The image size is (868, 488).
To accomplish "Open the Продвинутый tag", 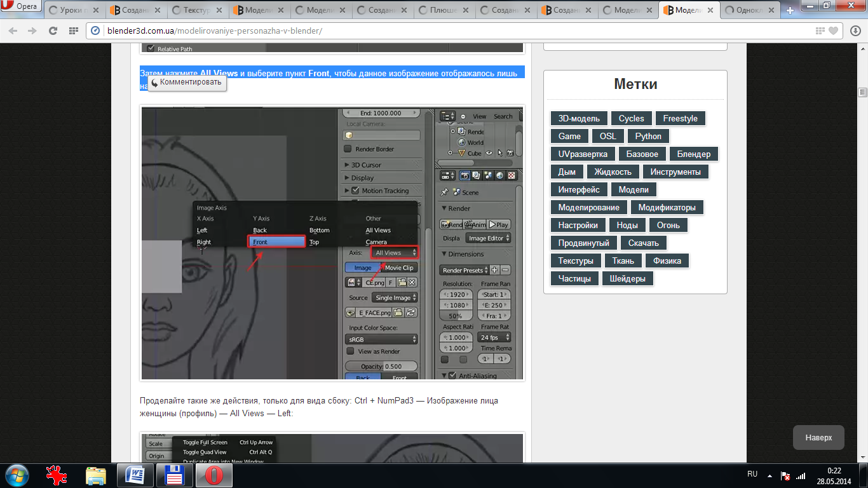I will point(583,243).
